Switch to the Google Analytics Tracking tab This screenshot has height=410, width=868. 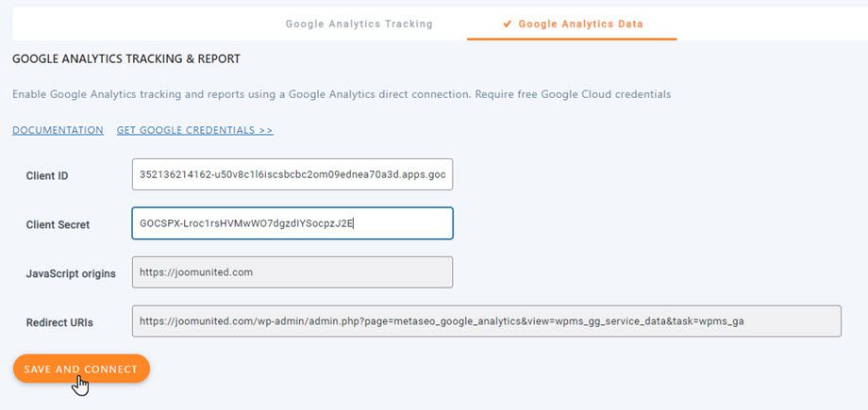(x=359, y=25)
